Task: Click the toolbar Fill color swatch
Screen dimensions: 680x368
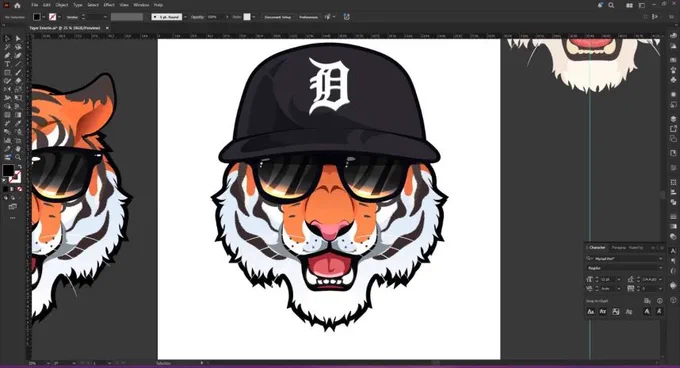Action: click(8, 170)
